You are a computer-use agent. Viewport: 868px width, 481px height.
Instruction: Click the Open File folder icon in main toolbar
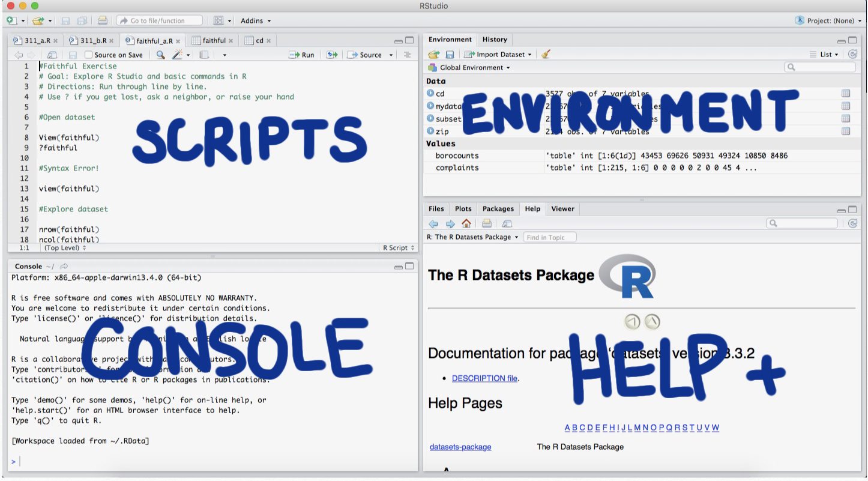point(38,20)
